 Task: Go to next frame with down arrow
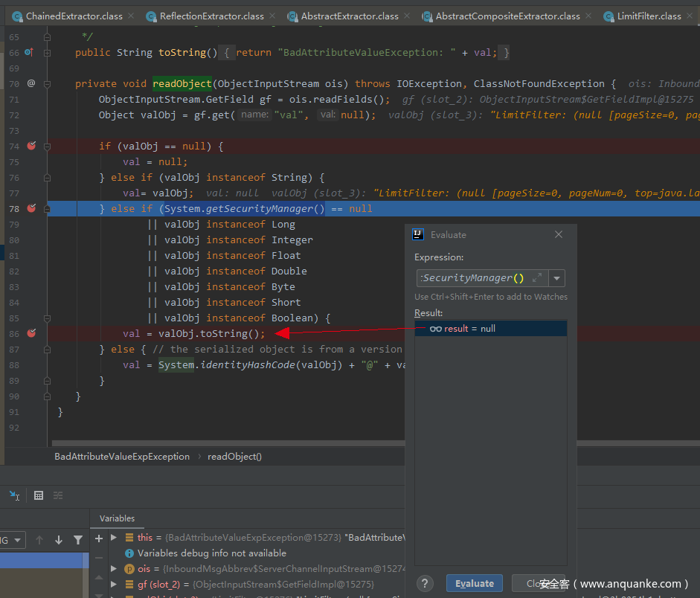tap(59, 540)
